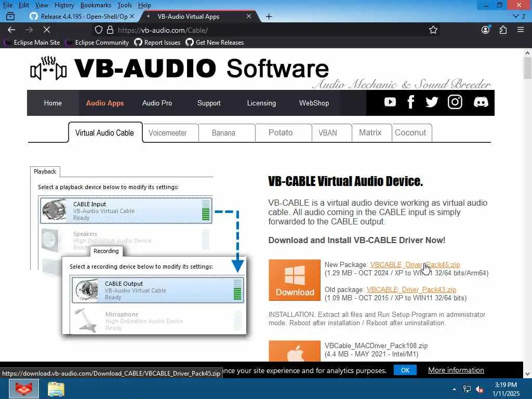
Task: Open Get New Releases bookmark
Action: [215, 43]
